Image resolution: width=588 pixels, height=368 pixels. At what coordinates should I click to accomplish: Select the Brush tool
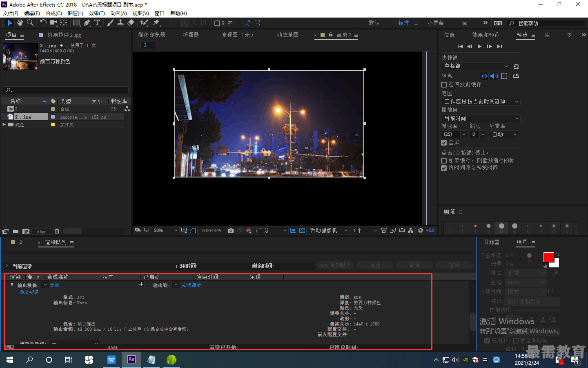[x=110, y=23]
